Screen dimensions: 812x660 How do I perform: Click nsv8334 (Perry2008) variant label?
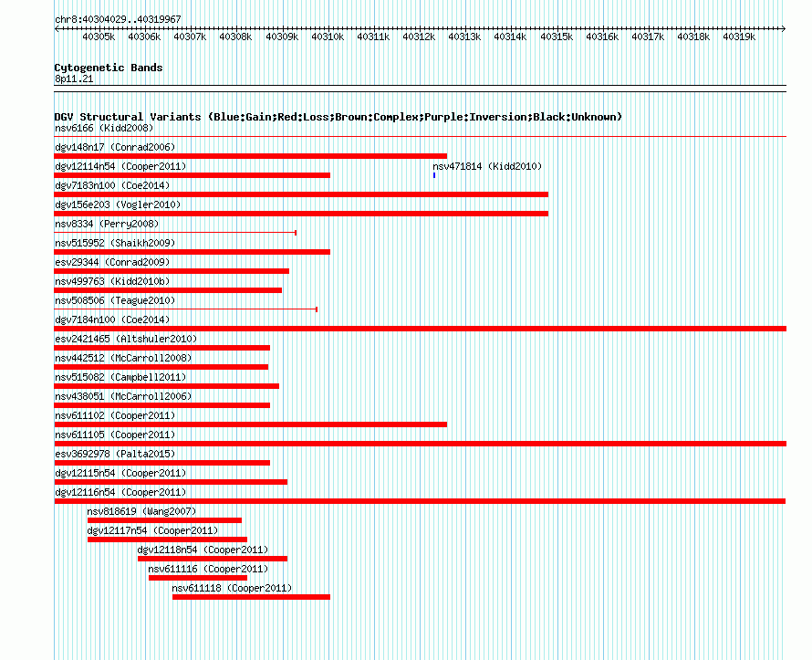(107, 225)
